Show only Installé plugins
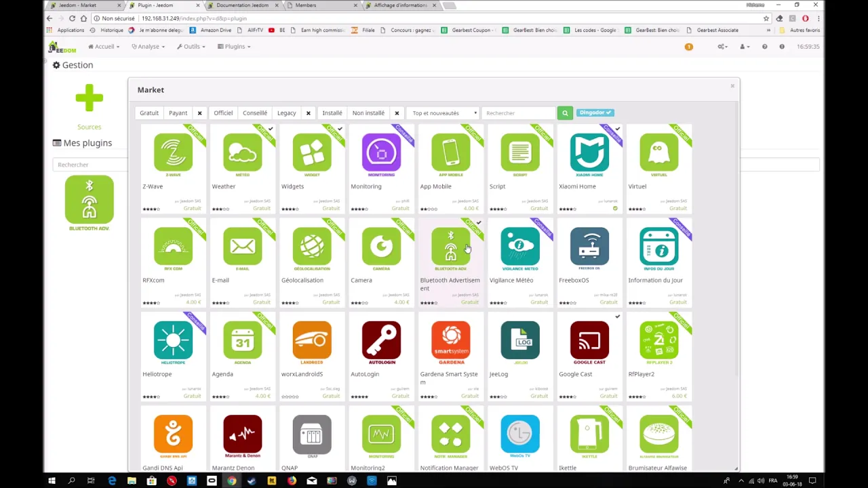This screenshot has height=488, width=868. pos(332,113)
